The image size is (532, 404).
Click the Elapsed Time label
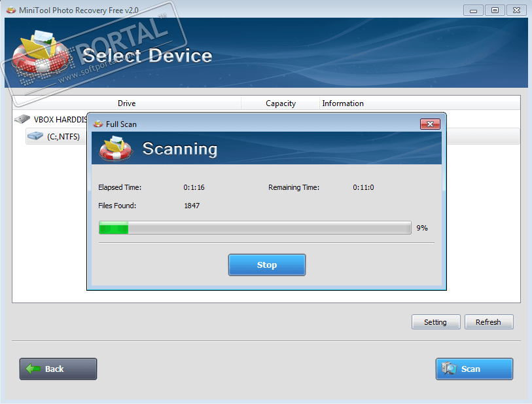point(120,187)
